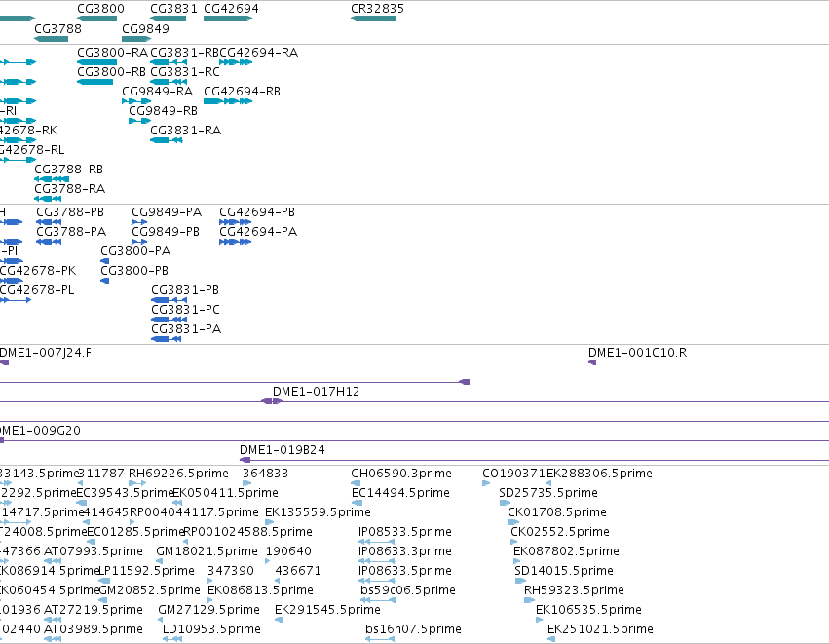
Task: Open EST EK135559.5prime
Action: (x=269, y=522)
